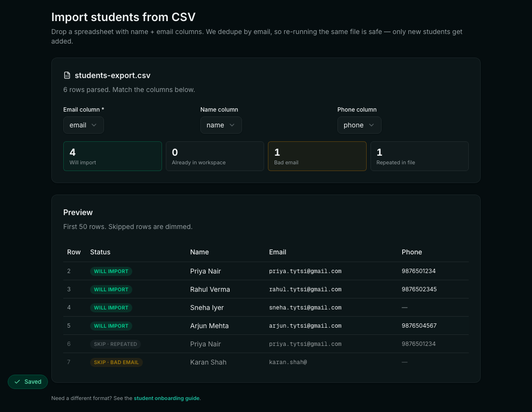Click the Name column header in the preview
Viewport: 532px width, 412px height.
click(199, 252)
